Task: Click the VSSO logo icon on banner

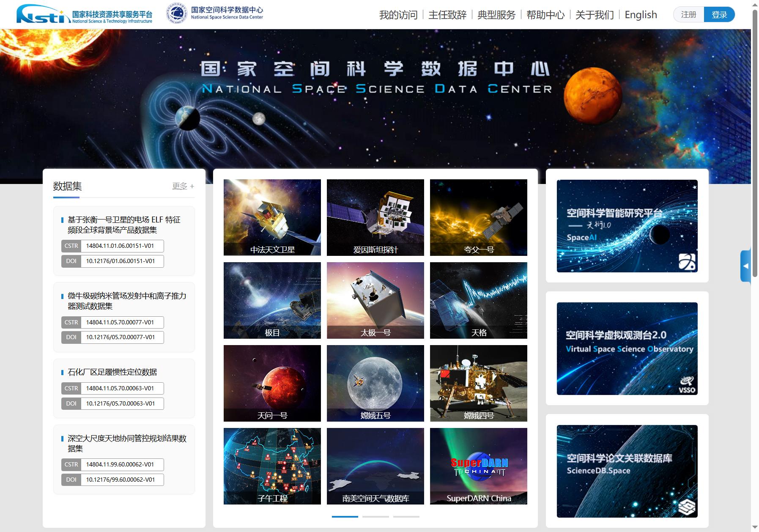Action: [687, 384]
